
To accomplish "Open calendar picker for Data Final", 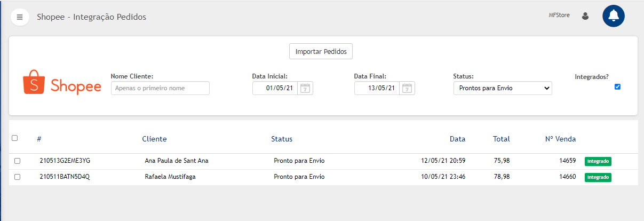I will 407,88.
